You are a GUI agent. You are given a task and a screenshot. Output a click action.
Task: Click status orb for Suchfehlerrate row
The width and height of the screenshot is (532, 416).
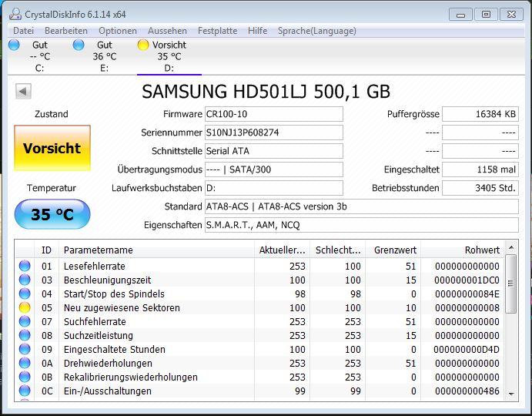point(25,321)
